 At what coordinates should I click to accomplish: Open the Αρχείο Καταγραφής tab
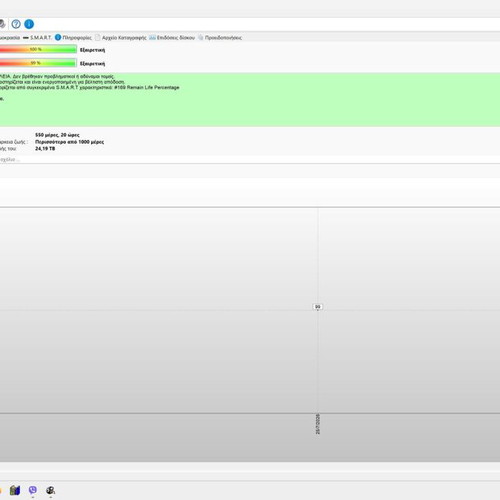124,37
